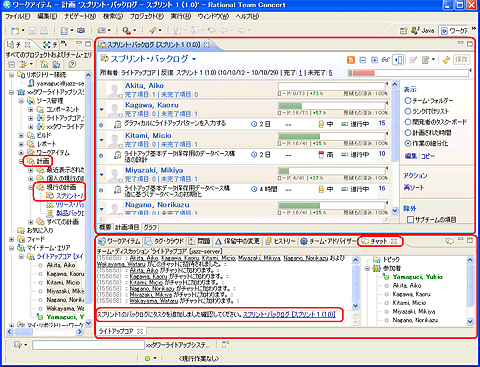Collapse the 計画 tree node
480x367 pixels.
[21, 161]
